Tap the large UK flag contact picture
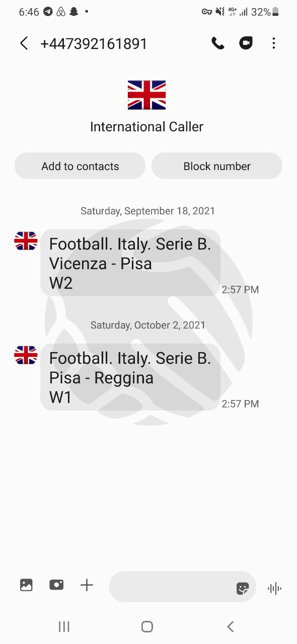Image resolution: width=297 pixels, height=644 pixels. pos(146,95)
